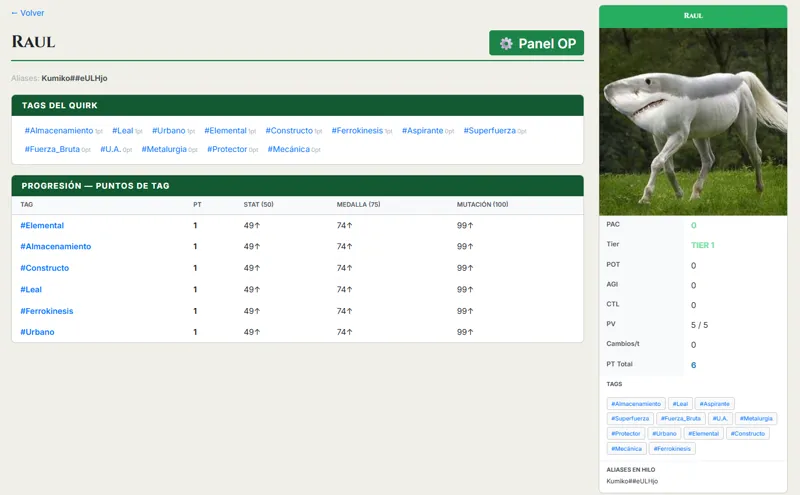Click alias Kumiko##eULHjo under the Raul title
Viewport: 800px width, 495px height.
pyautogui.click(x=74, y=78)
